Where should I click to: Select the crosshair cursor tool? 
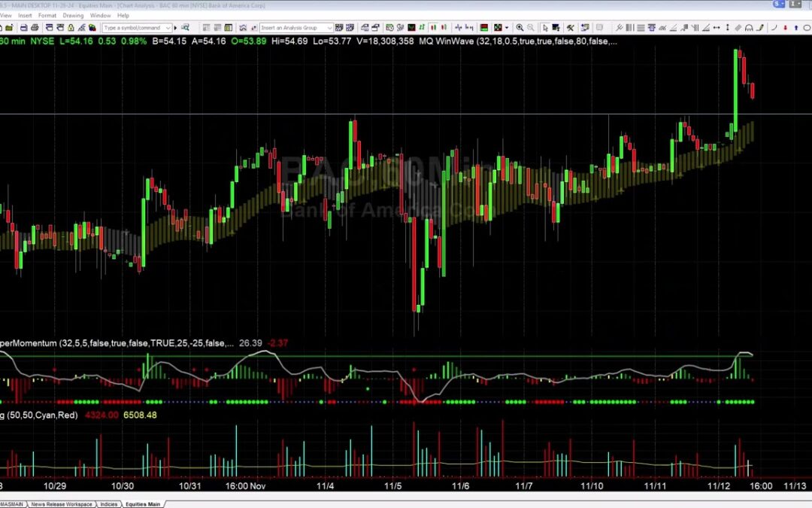click(x=556, y=27)
